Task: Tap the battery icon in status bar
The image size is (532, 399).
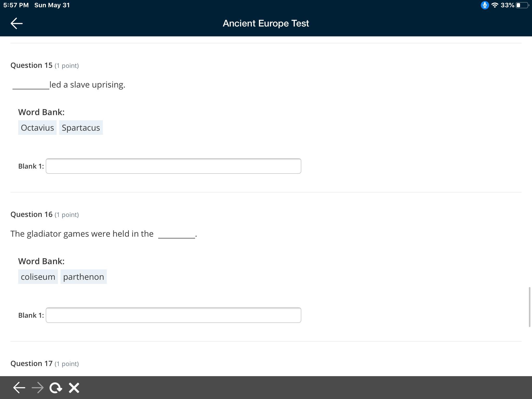Action: click(522, 5)
